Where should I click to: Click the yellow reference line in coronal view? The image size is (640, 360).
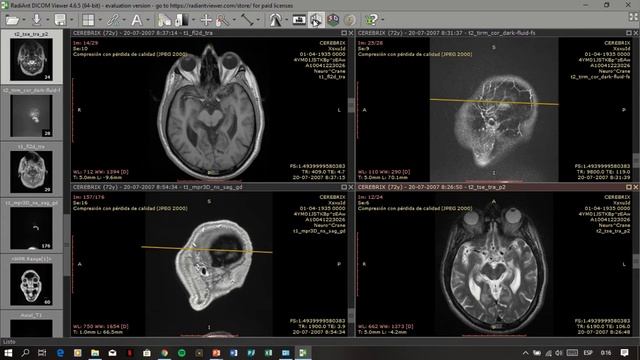click(494, 102)
